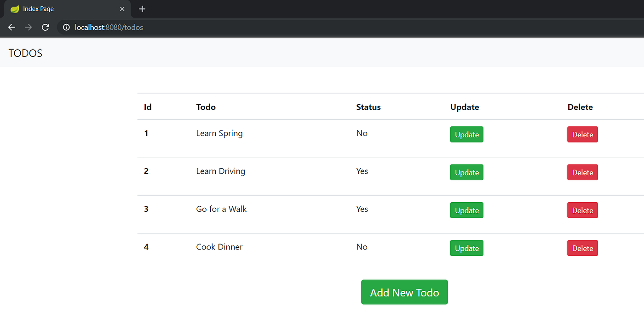644x318 pixels.
Task: Open a new tab with the plus icon
Action: click(x=142, y=9)
